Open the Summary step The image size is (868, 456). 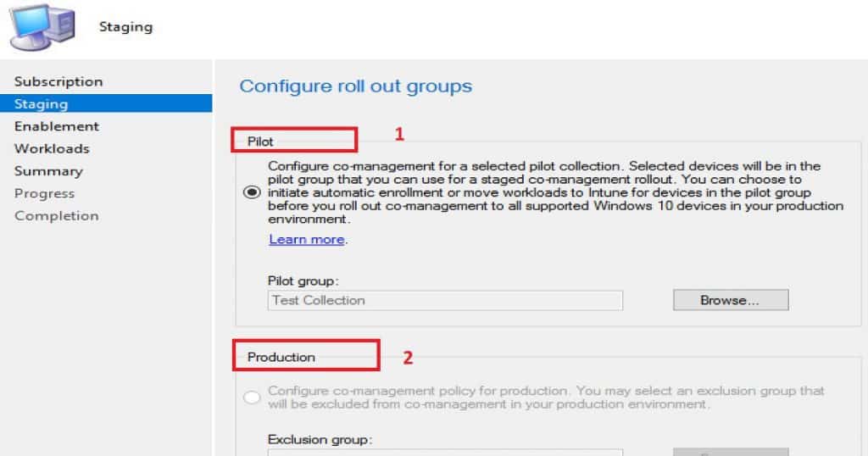(x=48, y=171)
